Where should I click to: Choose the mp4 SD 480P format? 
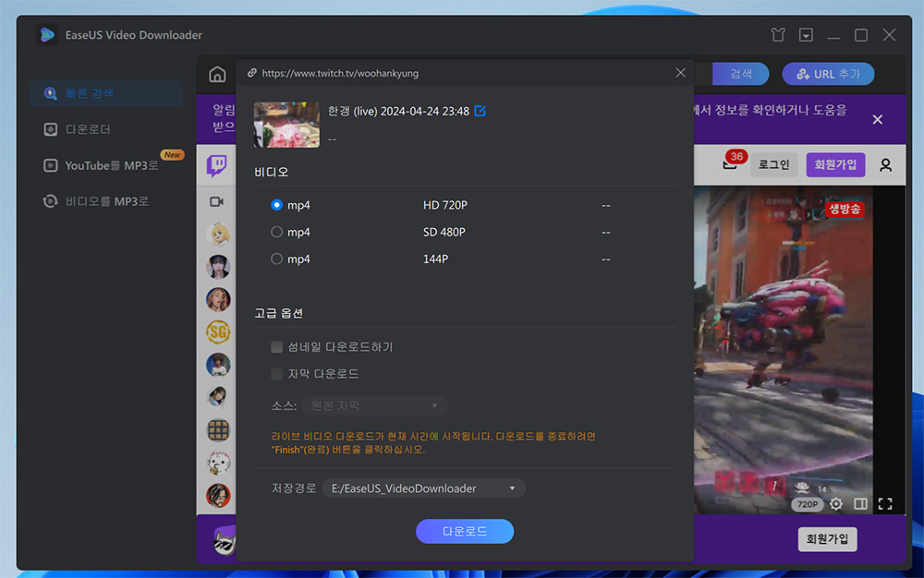pos(276,232)
